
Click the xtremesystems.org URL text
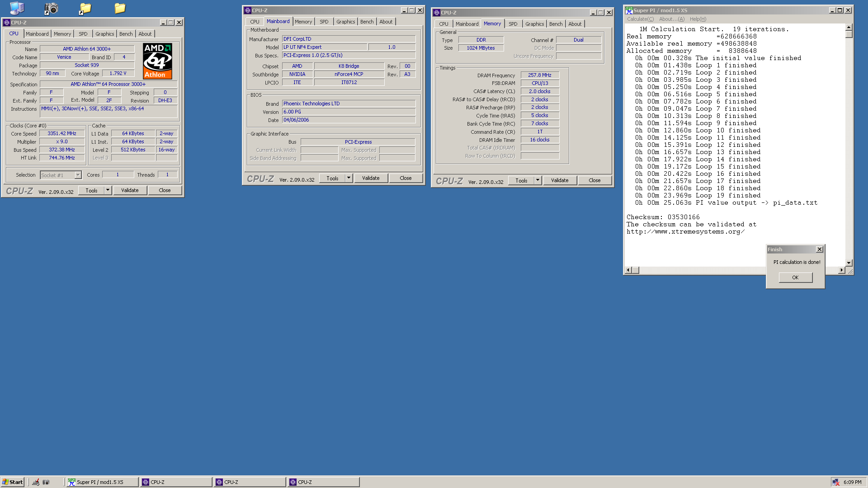685,232
